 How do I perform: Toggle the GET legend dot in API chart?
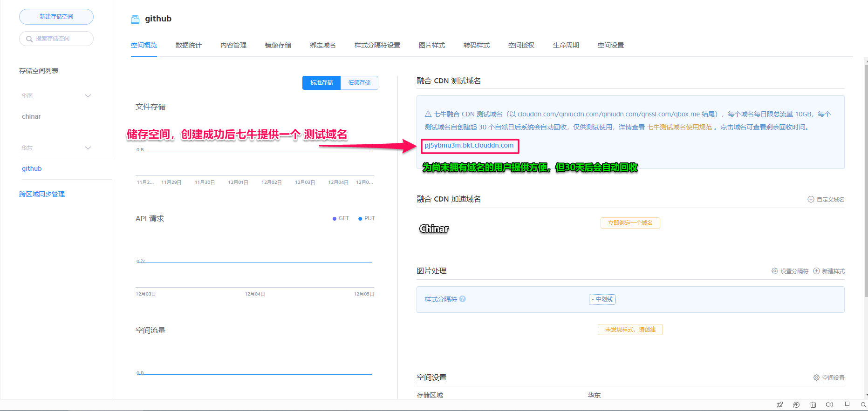pyautogui.click(x=335, y=218)
